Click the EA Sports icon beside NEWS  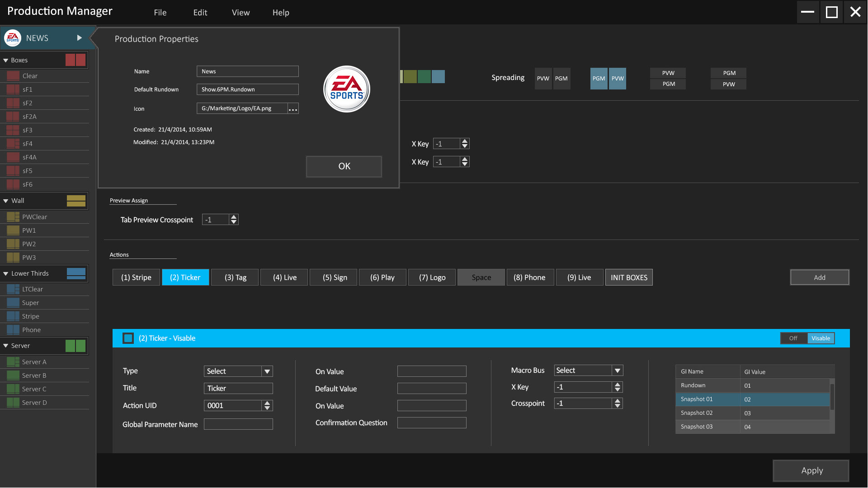[x=13, y=38]
